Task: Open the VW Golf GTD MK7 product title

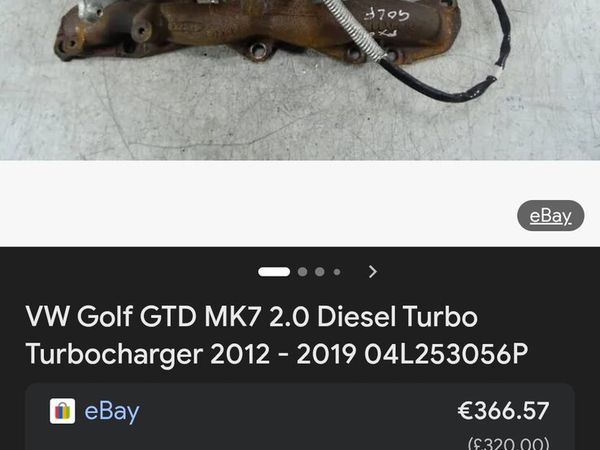Action: (277, 335)
